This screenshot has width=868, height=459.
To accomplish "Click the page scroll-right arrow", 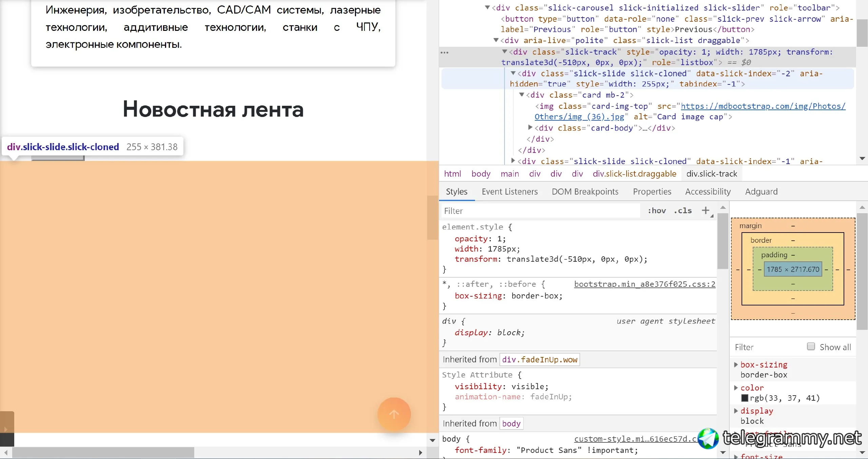I will [x=420, y=452].
